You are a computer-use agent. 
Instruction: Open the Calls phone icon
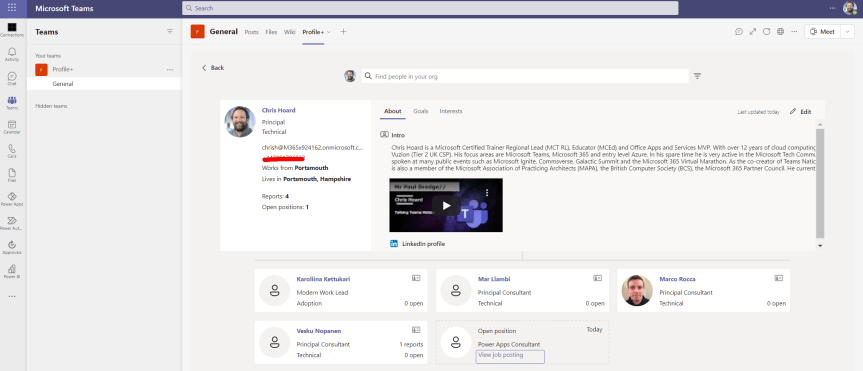pos(12,151)
